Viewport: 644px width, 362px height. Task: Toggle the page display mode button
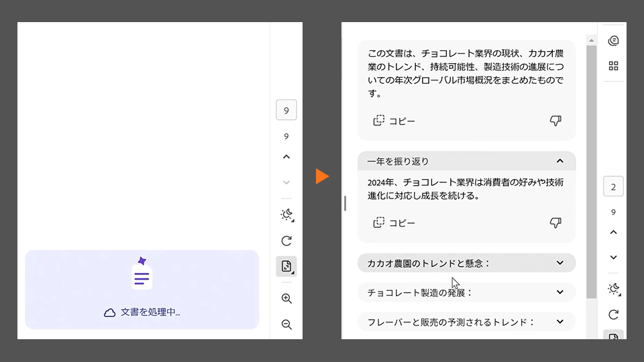286,267
